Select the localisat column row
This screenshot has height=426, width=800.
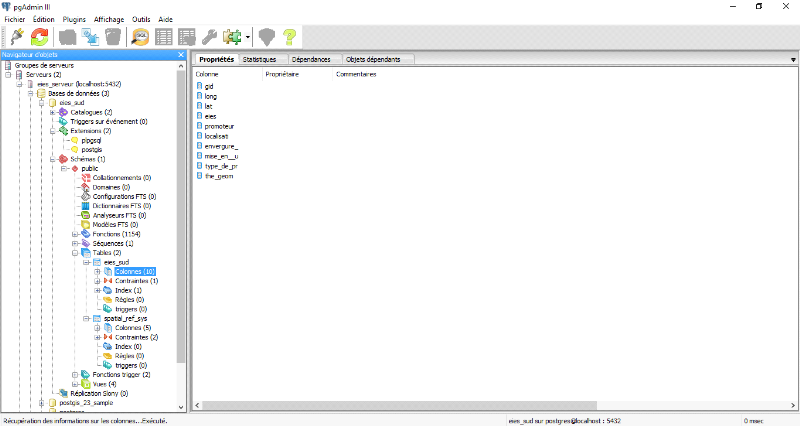coord(216,137)
